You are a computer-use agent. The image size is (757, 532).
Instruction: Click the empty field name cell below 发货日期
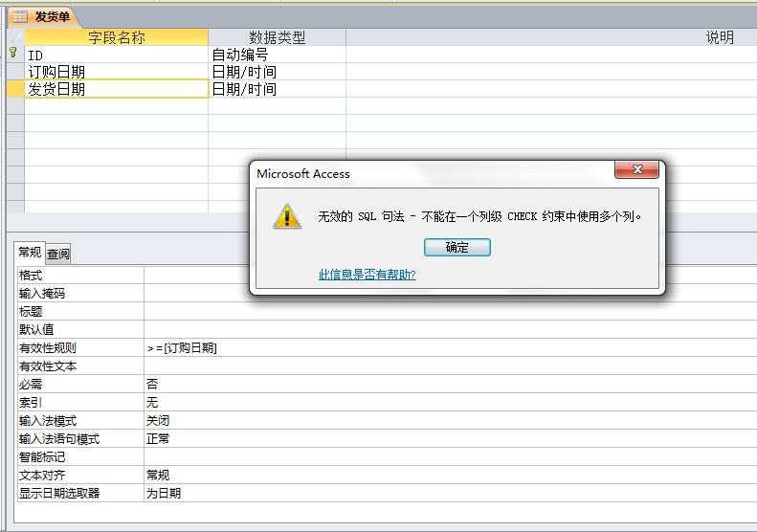tap(117, 106)
